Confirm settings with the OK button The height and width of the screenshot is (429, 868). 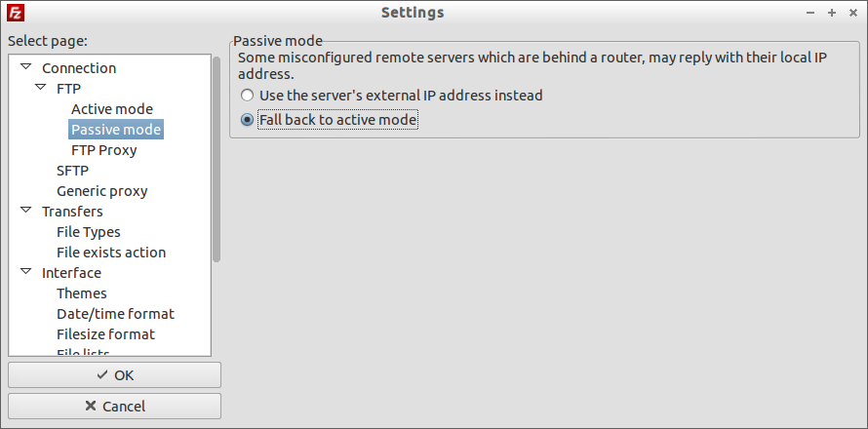[114, 374]
